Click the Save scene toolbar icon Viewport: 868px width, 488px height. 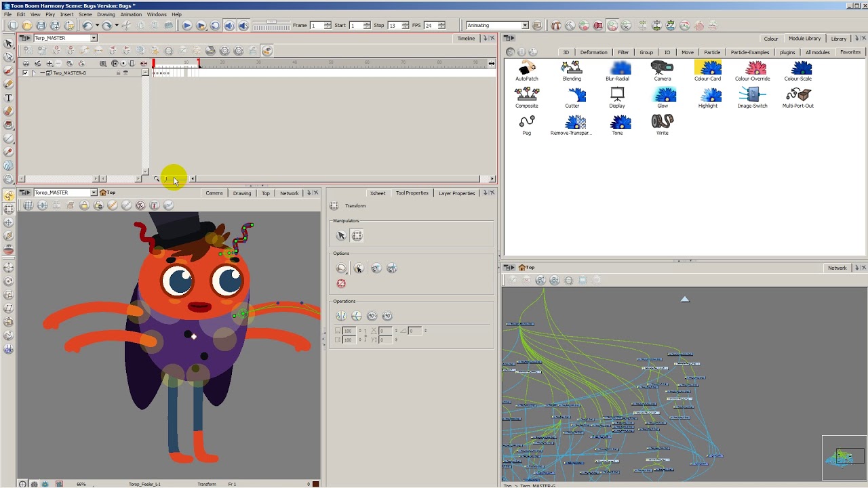pyautogui.click(x=41, y=26)
